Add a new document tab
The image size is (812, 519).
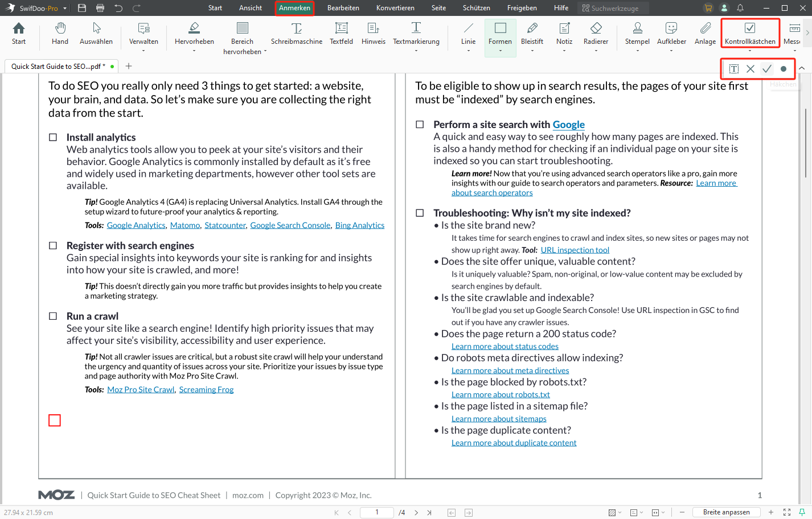129,66
